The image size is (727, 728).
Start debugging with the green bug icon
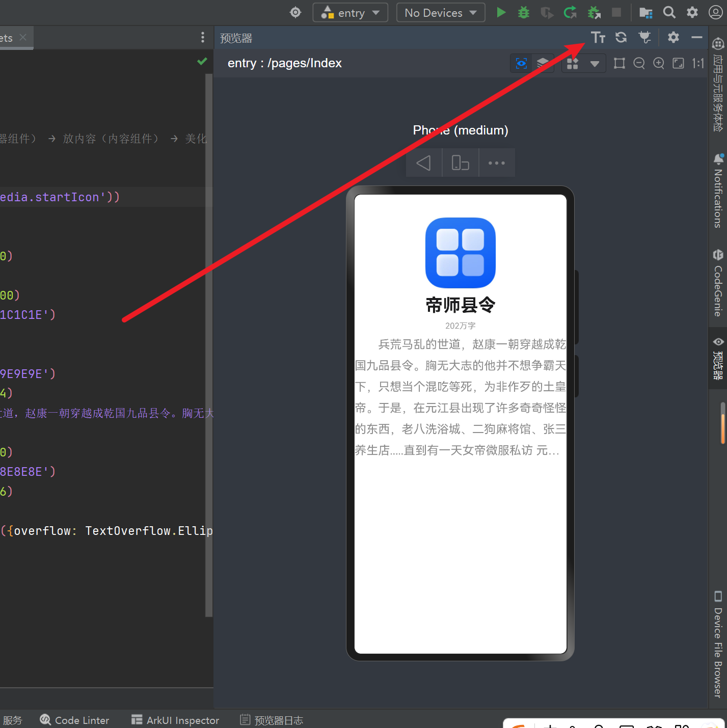coord(524,12)
